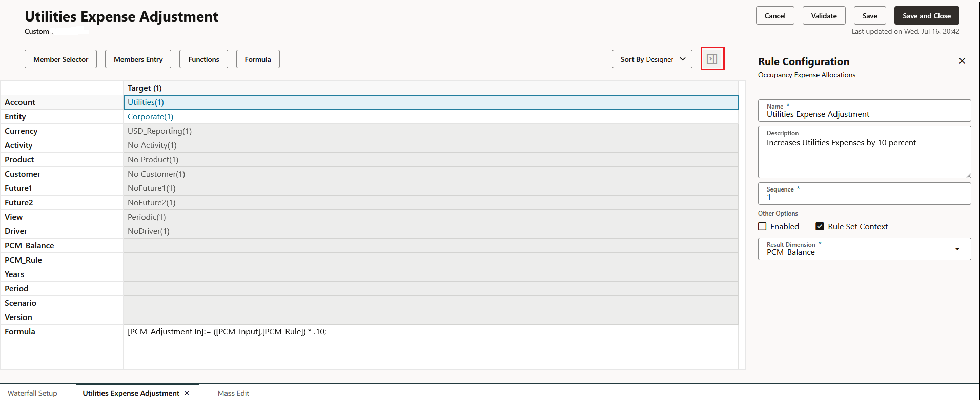Screen dimensions: 980x404
Task: Enable the rule with Enabled checkbox
Action: [762, 226]
